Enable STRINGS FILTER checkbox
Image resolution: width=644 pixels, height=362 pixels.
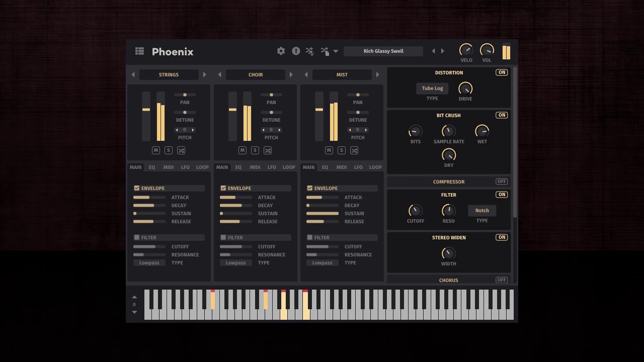[x=136, y=237]
